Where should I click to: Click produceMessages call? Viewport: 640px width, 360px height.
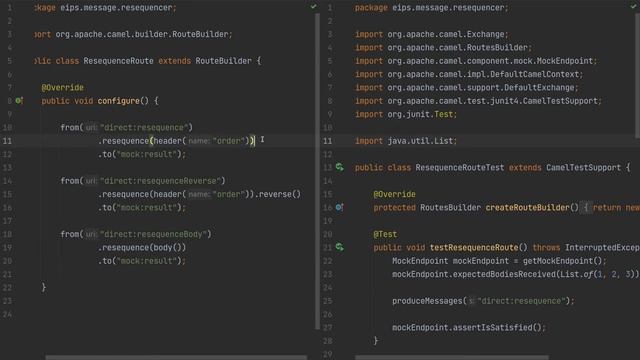(x=427, y=301)
